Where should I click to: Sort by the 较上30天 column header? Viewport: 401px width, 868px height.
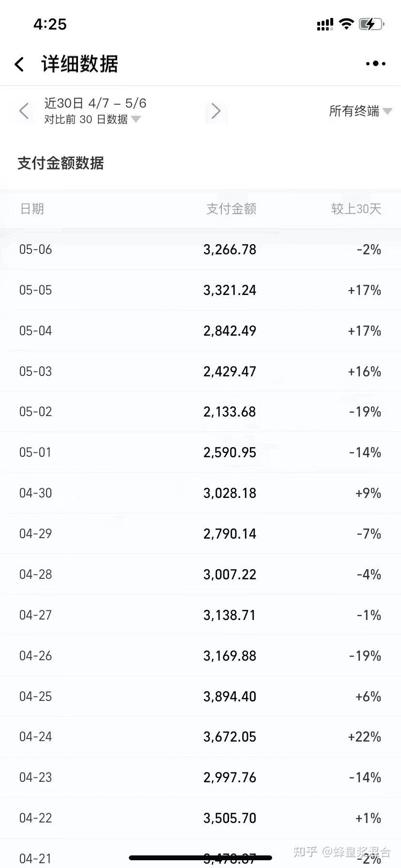coord(356,209)
